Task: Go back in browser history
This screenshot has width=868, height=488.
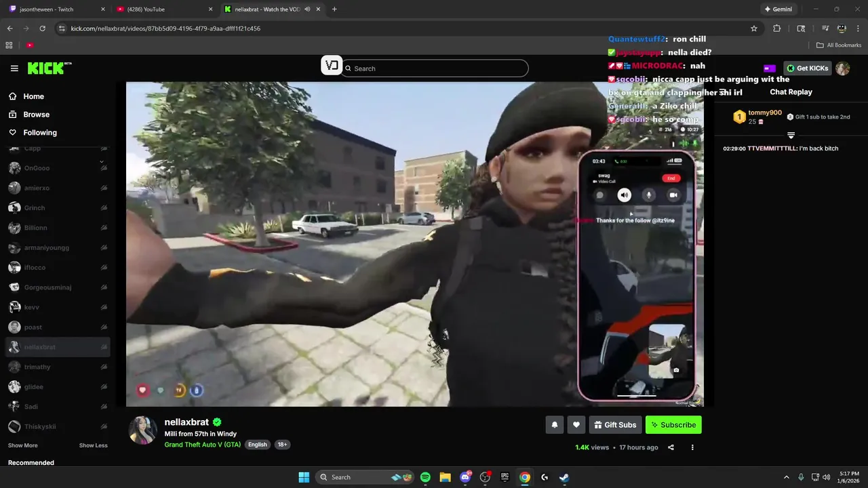Action: coord(9,28)
